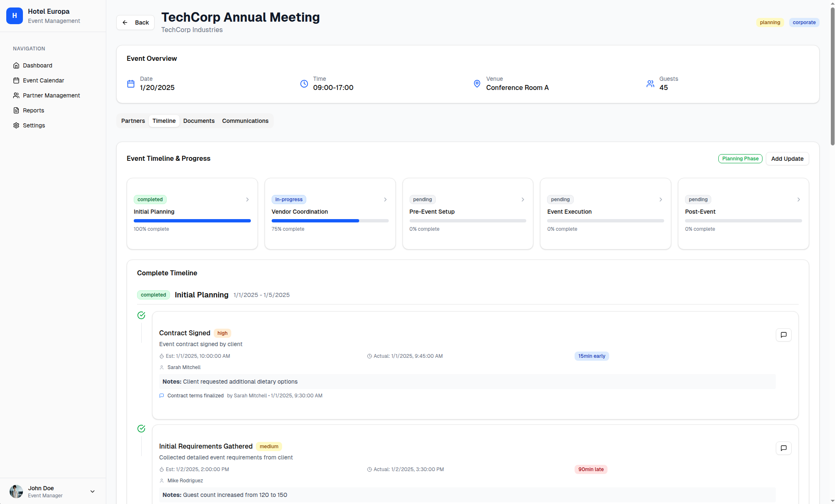Viewport: 835px width, 504px height.
Task: Click the comment bubble on Initial Requirements Gathered
Action: click(x=784, y=448)
